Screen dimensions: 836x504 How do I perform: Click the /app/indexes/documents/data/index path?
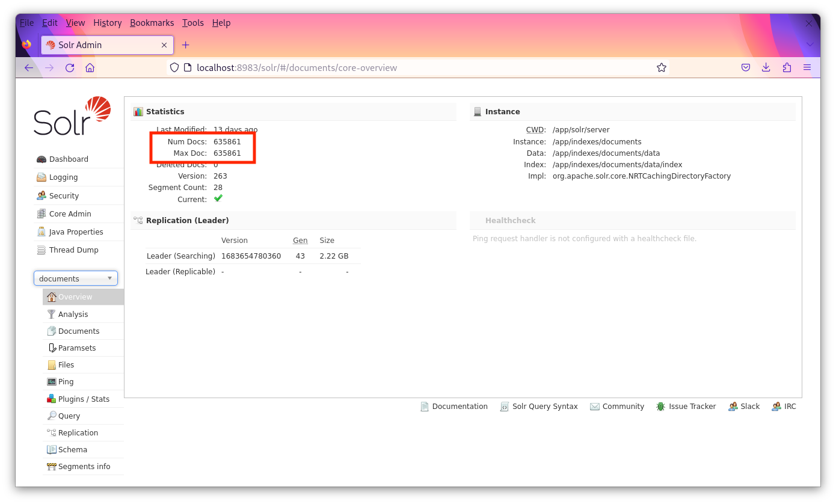tap(618, 165)
